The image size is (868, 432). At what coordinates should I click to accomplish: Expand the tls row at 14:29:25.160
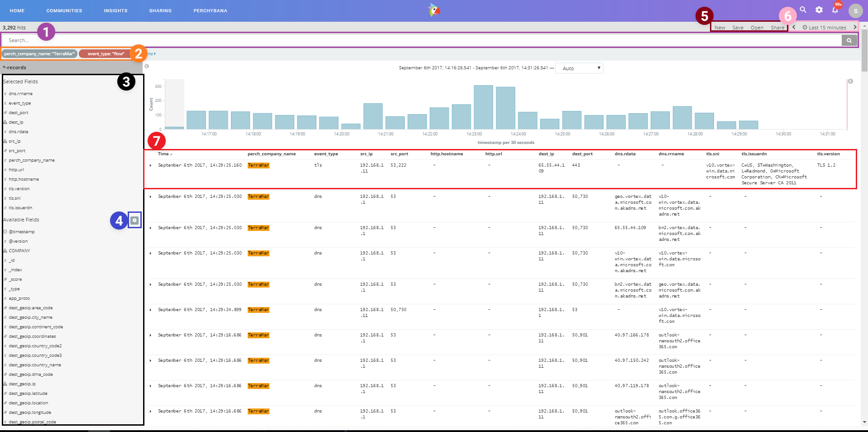click(x=150, y=166)
